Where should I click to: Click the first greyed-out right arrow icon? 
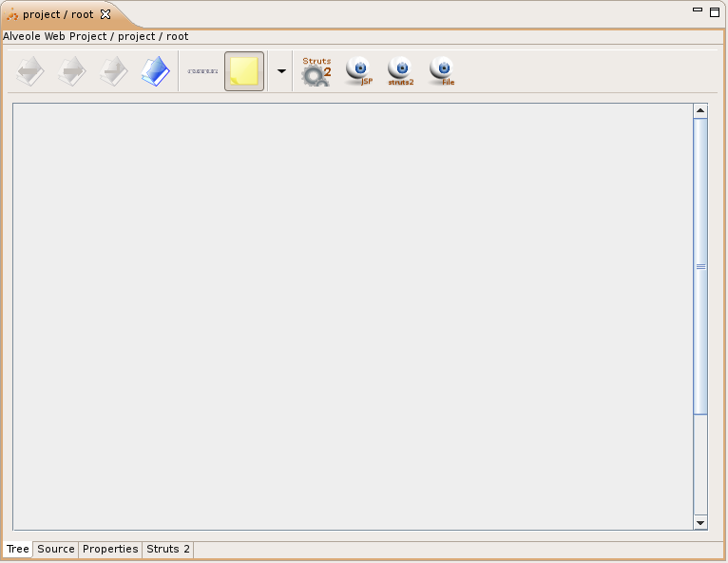point(72,72)
